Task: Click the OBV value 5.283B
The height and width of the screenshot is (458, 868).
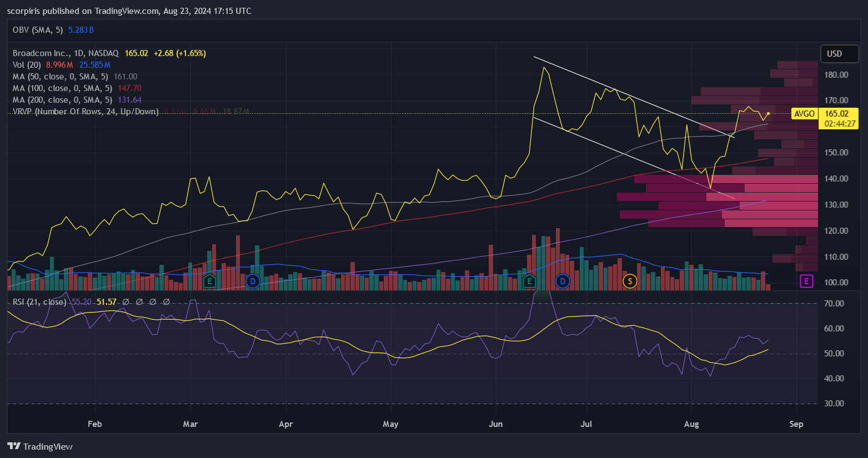Action: 81,30
